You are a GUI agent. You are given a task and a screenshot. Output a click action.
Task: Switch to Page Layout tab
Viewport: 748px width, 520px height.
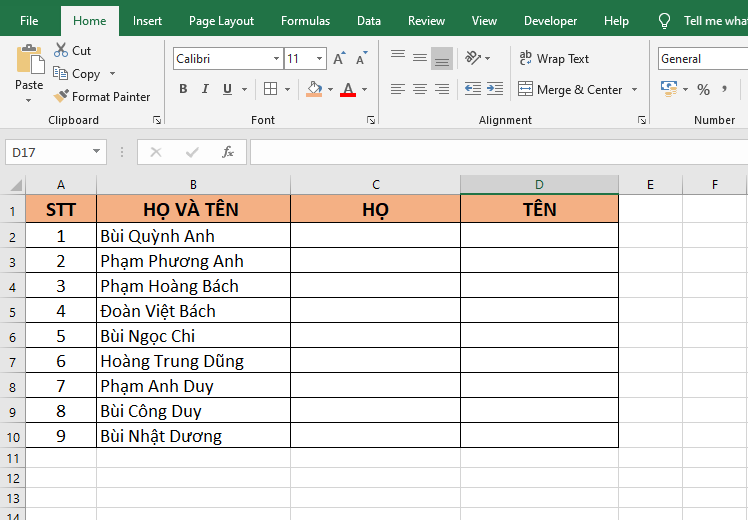click(221, 21)
